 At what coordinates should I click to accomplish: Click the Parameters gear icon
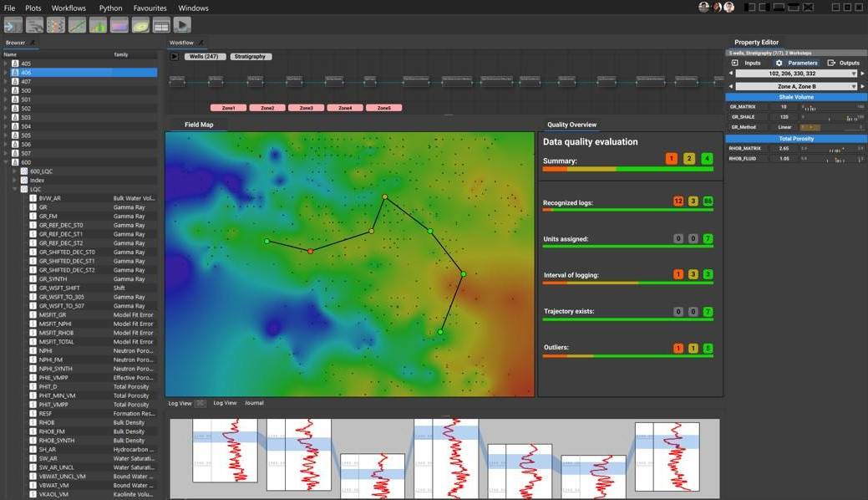coord(779,64)
